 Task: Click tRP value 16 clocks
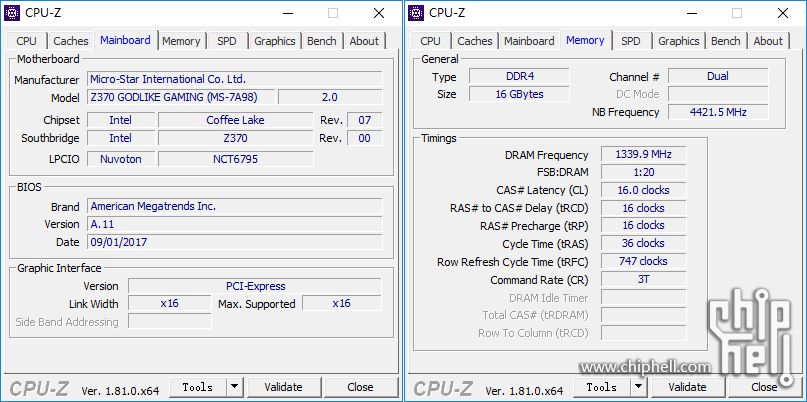tap(643, 225)
